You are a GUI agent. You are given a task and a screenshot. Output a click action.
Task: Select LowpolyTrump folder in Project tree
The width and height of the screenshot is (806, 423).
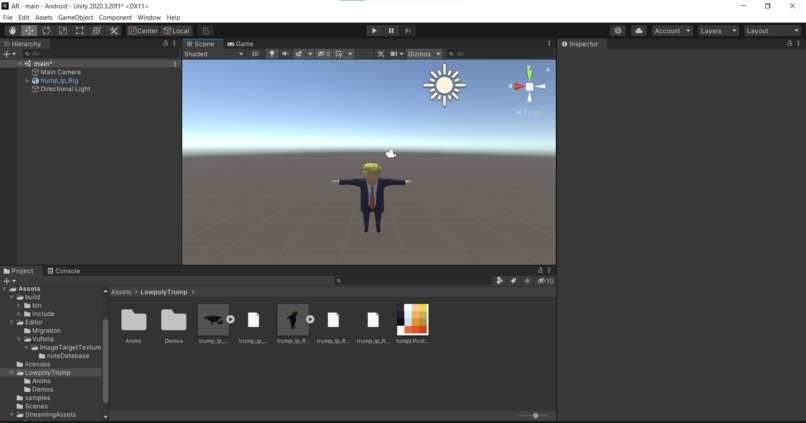click(x=47, y=373)
